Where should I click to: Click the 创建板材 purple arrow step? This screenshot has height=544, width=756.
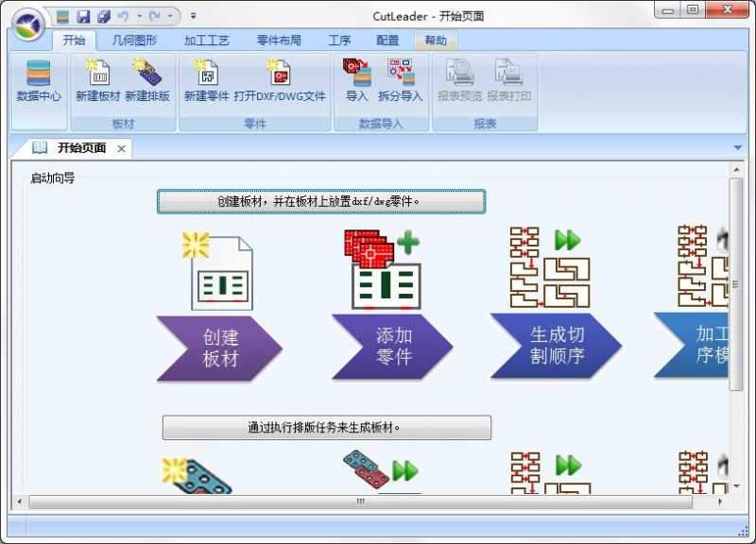tap(219, 348)
